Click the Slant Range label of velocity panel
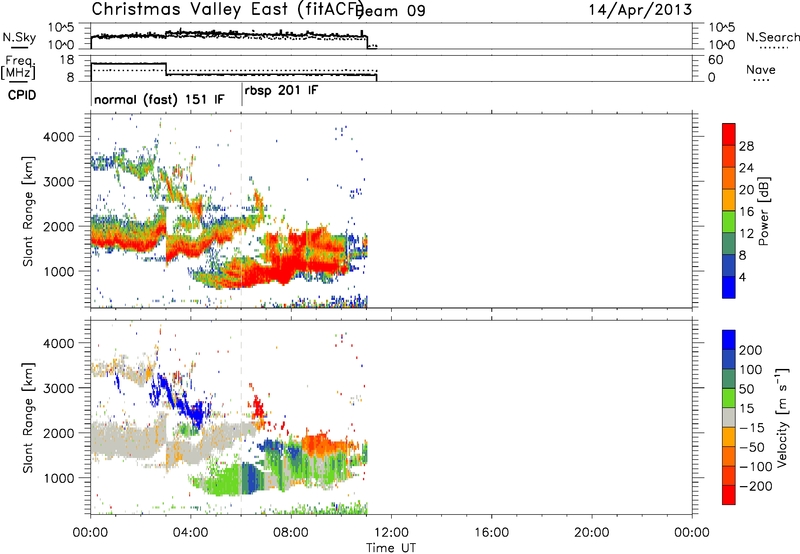The height and width of the screenshot is (554, 800). click(28, 418)
